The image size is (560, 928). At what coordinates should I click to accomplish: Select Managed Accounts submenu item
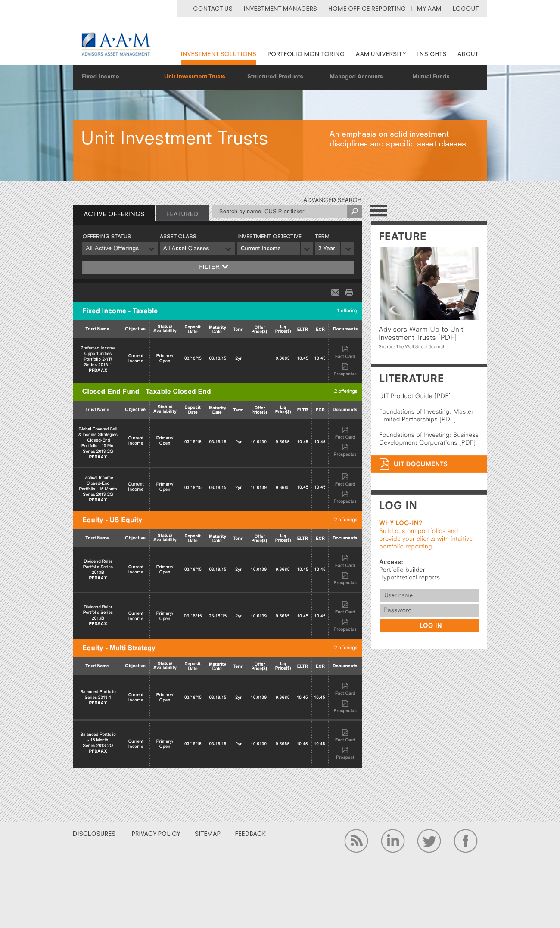356,76
